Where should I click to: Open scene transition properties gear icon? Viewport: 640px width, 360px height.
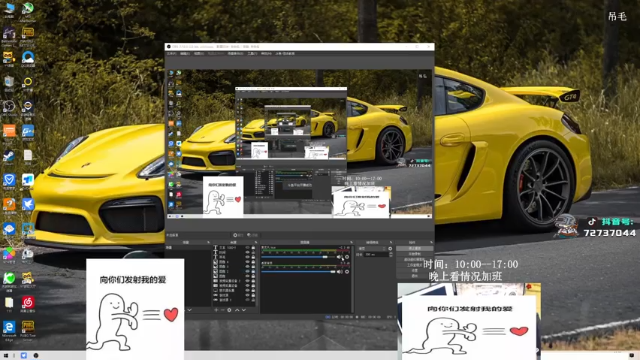390,249
